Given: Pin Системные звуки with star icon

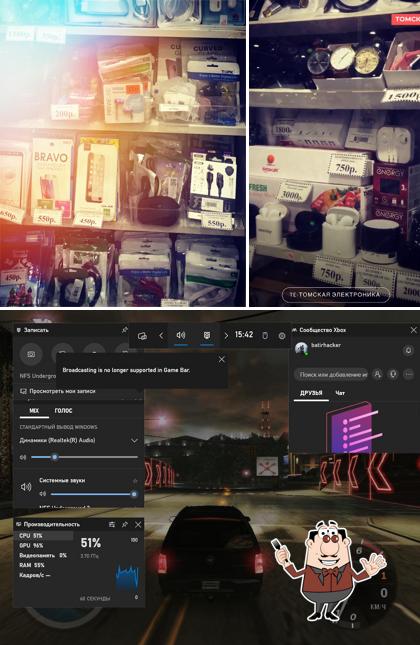Looking at the screenshot, I should (x=135, y=480).
